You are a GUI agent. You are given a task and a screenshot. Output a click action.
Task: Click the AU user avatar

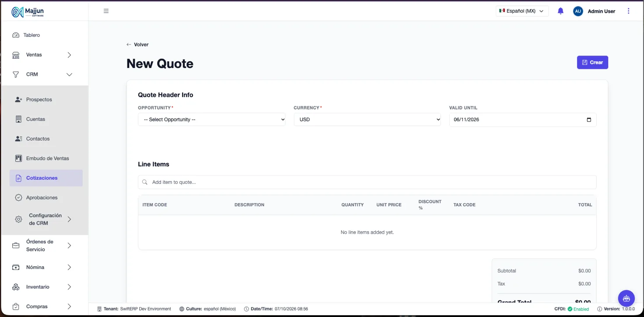(578, 11)
